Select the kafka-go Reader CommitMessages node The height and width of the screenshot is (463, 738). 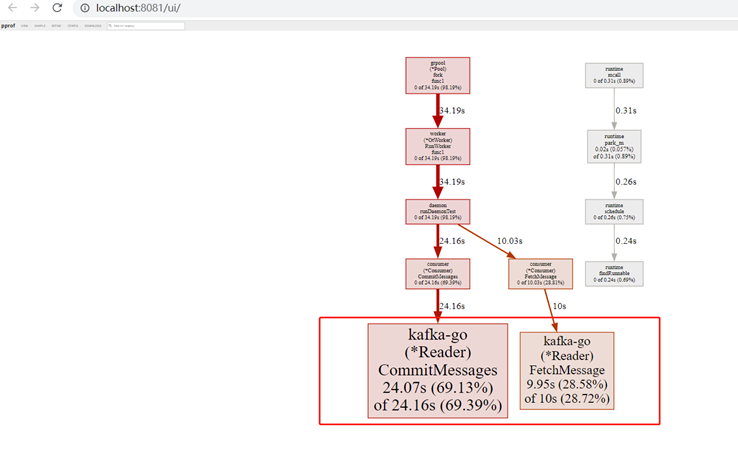click(x=438, y=370)
